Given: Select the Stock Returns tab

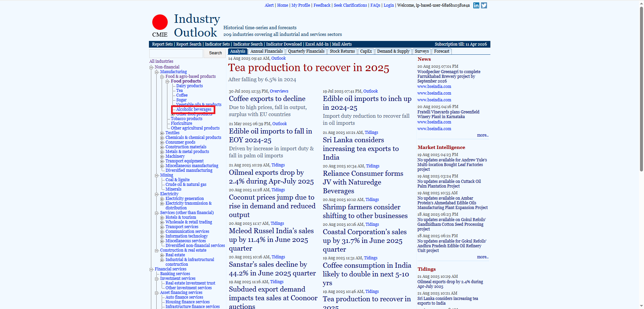Looking at the screenshot, I should pos(342,51).
